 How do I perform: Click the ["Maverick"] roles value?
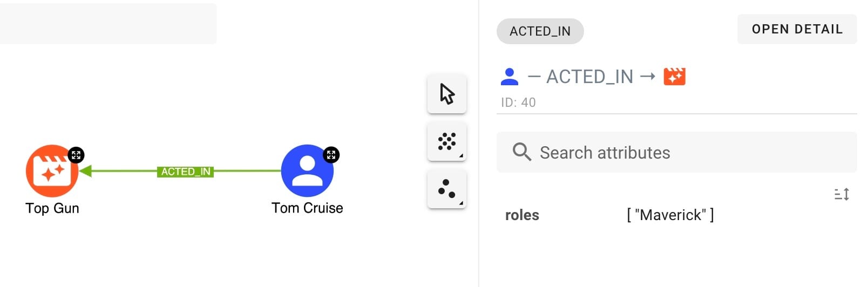point(670,215)
